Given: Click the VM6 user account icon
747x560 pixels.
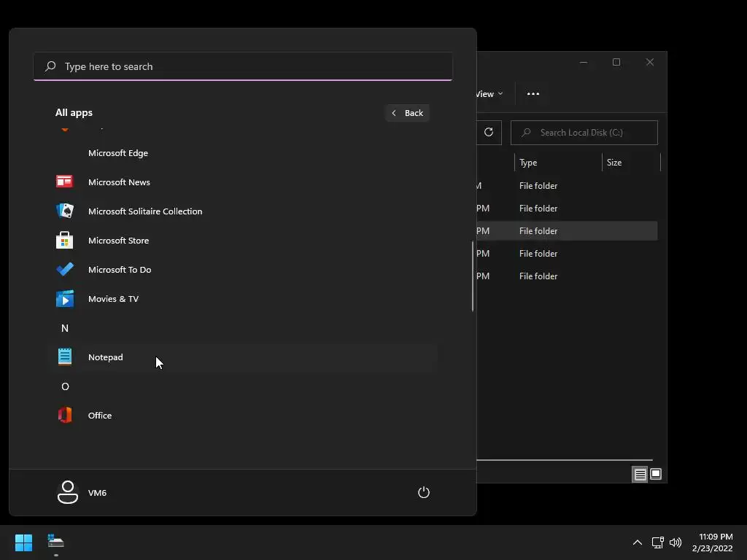Looking at the screenshot, I should click(x=68, y=492).
